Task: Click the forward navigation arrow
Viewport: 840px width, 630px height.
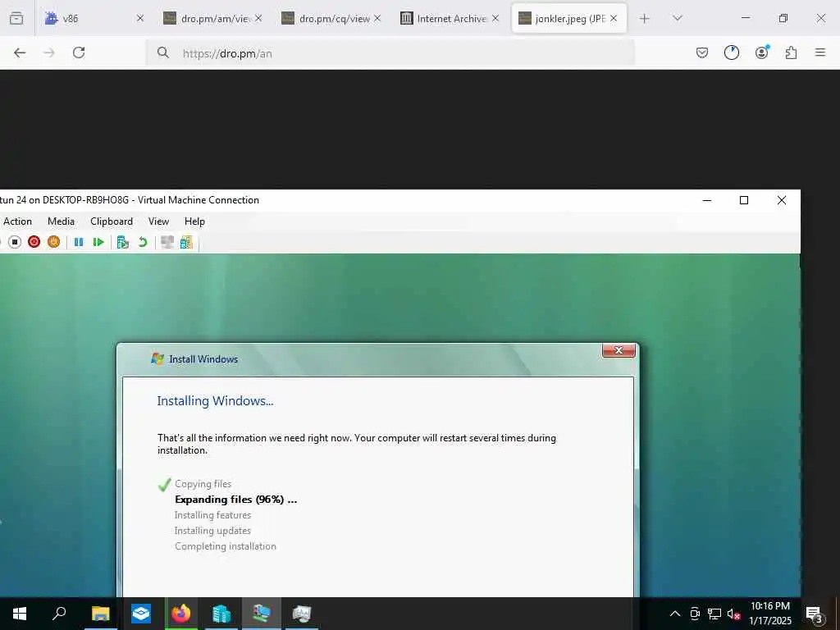Action: [49, 52]
